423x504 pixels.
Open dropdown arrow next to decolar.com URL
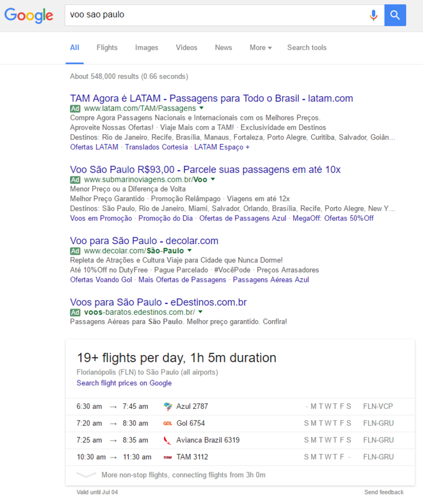pyautogui.click(x=190, y=250)
